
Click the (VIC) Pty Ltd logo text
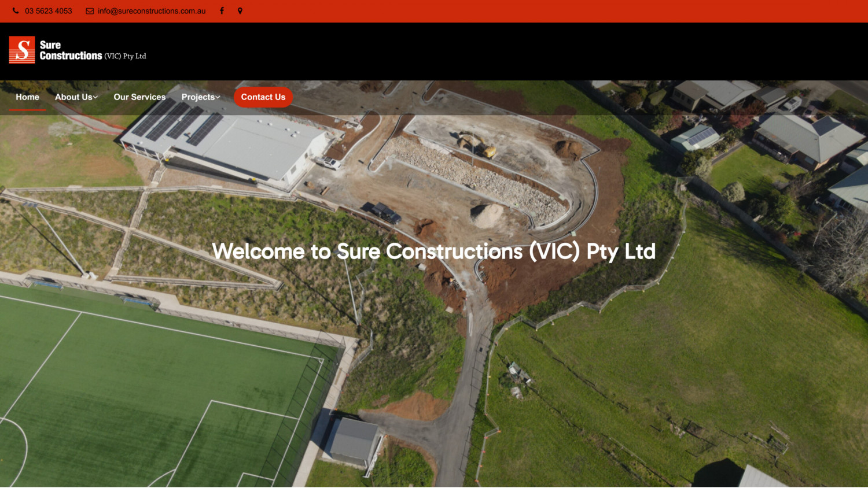[125, 56]
